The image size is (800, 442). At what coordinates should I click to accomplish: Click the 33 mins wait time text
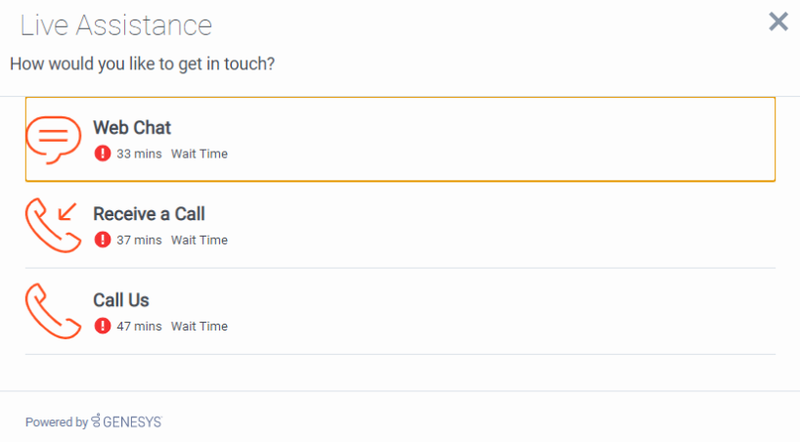point(139,154)
